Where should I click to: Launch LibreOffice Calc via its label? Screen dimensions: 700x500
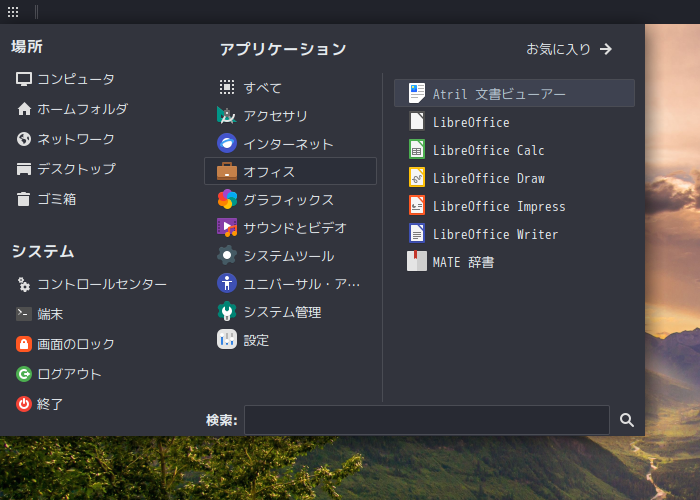(488, 150)
